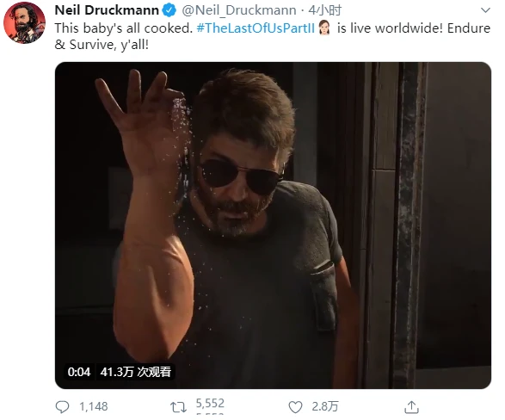505x420 pixels.
Task: Click the reply speech bubble icon
Action: [62, 407]
